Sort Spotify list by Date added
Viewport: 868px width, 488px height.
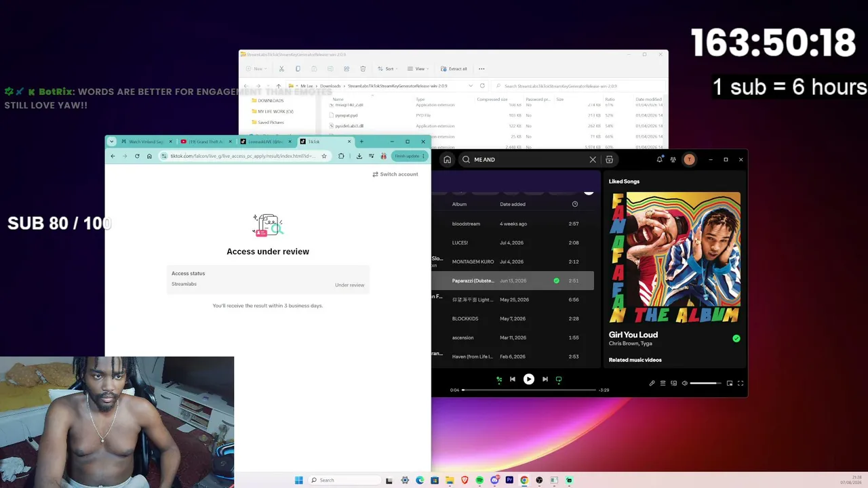pyautogui.click(x=513, y=204)
